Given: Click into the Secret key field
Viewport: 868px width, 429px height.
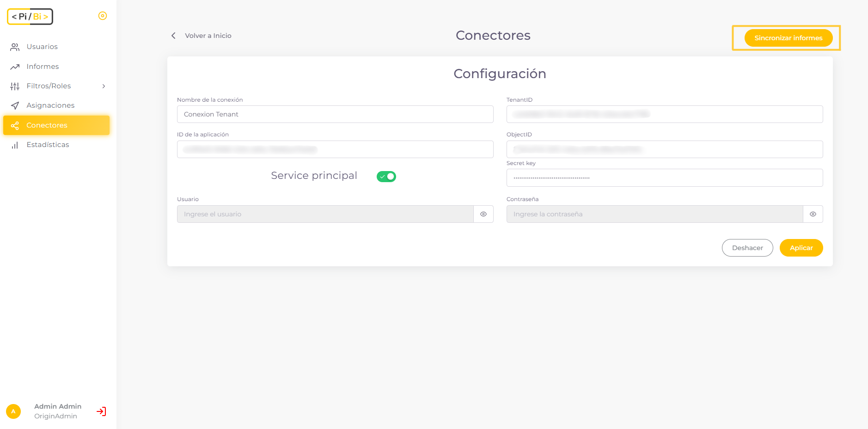Looking at the screenshot, I should pyautogui.click(x=664, y=178).
